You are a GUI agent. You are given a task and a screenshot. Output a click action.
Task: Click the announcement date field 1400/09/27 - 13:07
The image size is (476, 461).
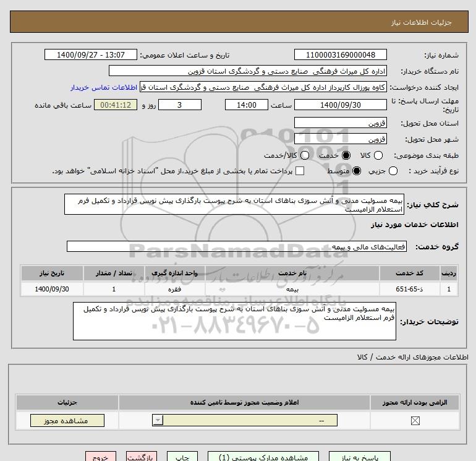point(91,54)
